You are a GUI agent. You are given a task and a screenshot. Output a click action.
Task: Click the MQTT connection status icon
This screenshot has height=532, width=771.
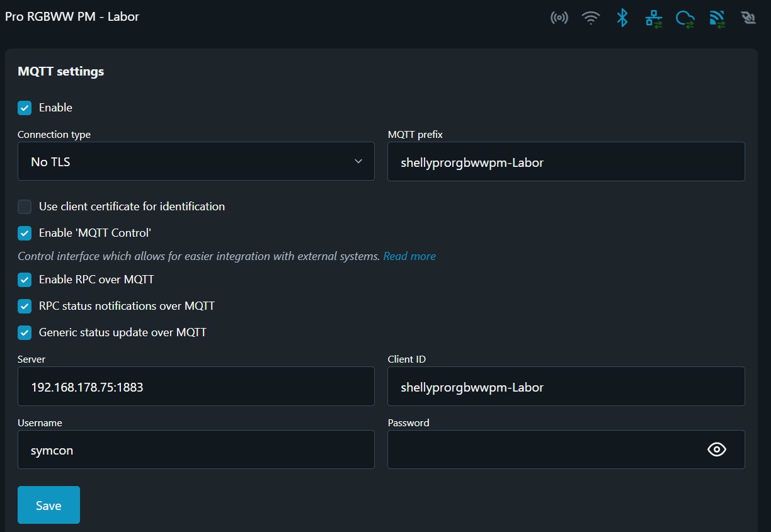pos(717,18)
